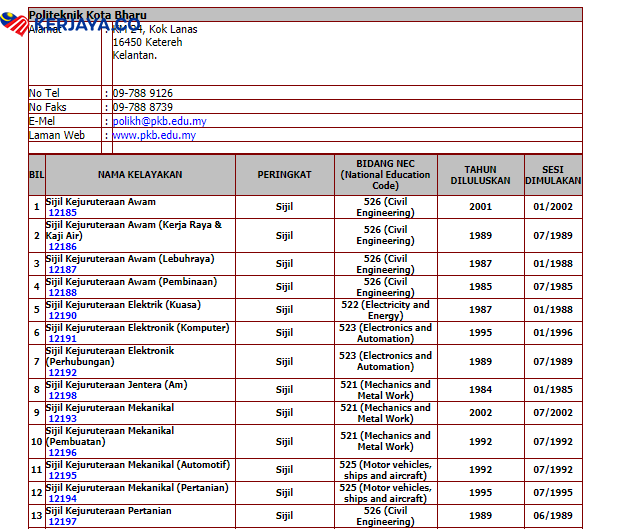The image size is (634, 529).
Task: Click the NAMA KELAYAKAN column header
Action: [140, 175]
